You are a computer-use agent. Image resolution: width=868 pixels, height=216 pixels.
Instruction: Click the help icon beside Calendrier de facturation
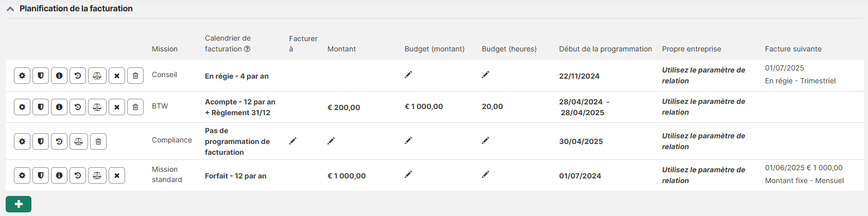coord(247,49)
